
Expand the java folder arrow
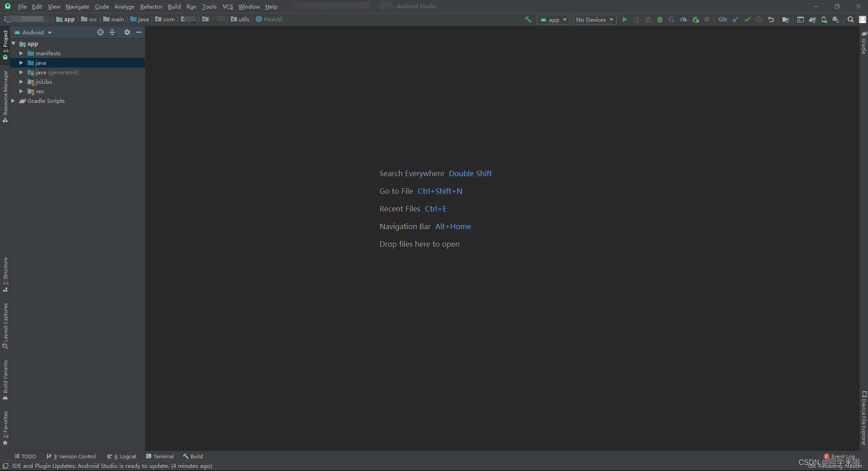[x=21, y=63]
